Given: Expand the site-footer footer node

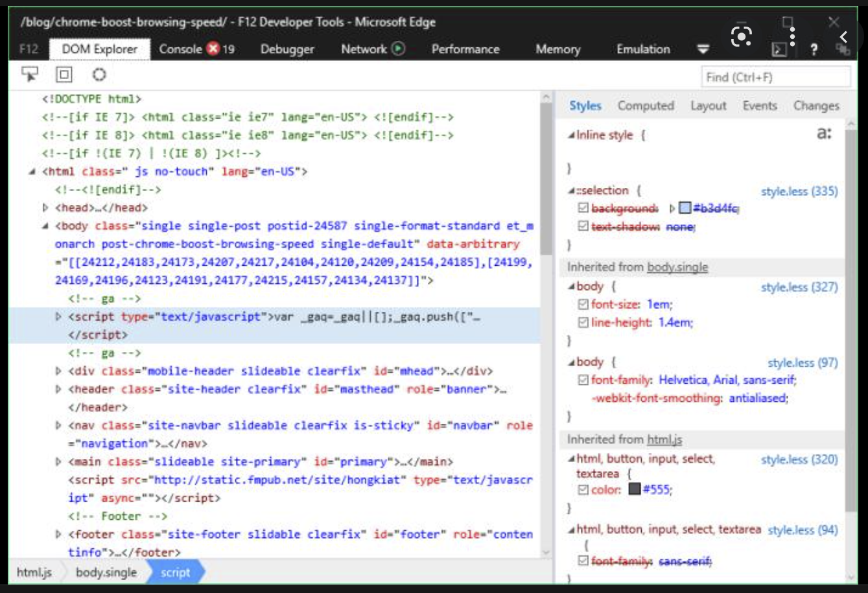Looking at the screenshot, I should click(58, 535).
